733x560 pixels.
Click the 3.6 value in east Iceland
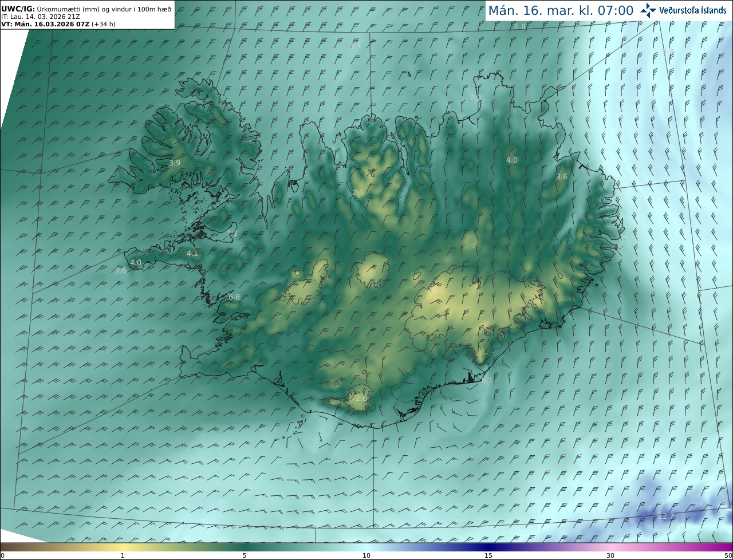pyautogui.click(x=562, y=177)
